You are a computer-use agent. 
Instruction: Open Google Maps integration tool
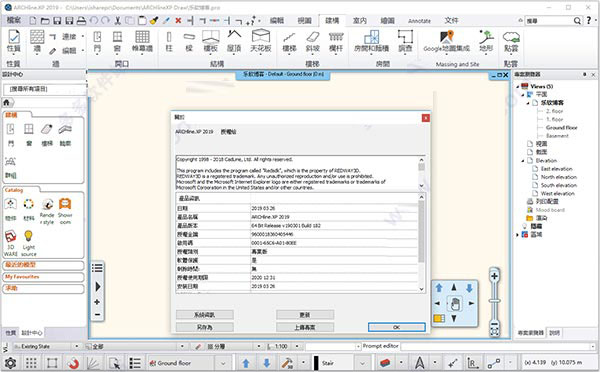447,41
